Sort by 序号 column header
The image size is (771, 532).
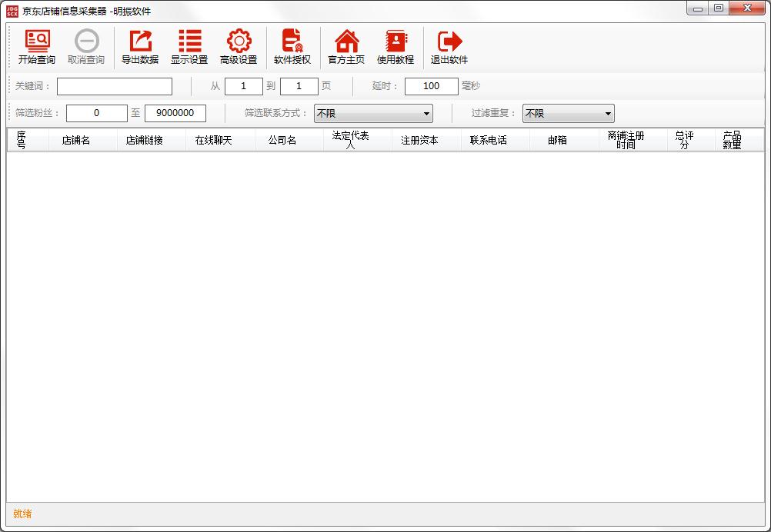click(x=28, y=140)
